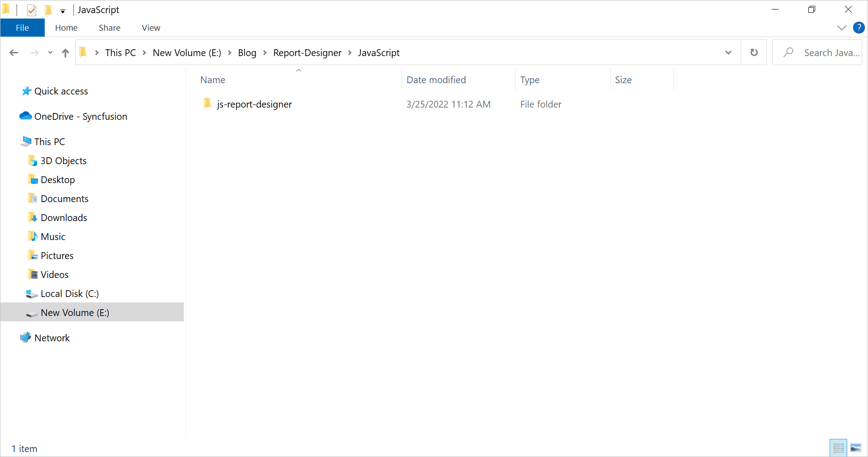868x457 pixels.
Task: Open the Blog breadcrumb in the address bar
Action: (x=247, y=52)
